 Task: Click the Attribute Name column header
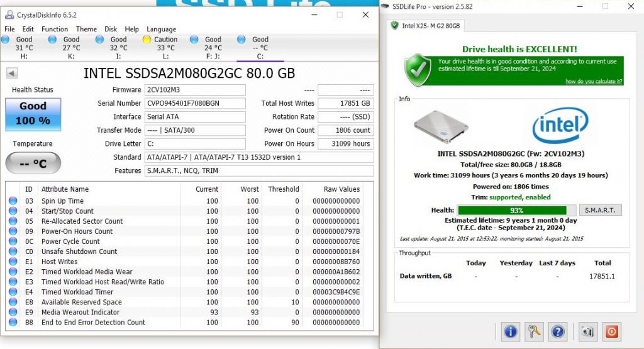65,189
